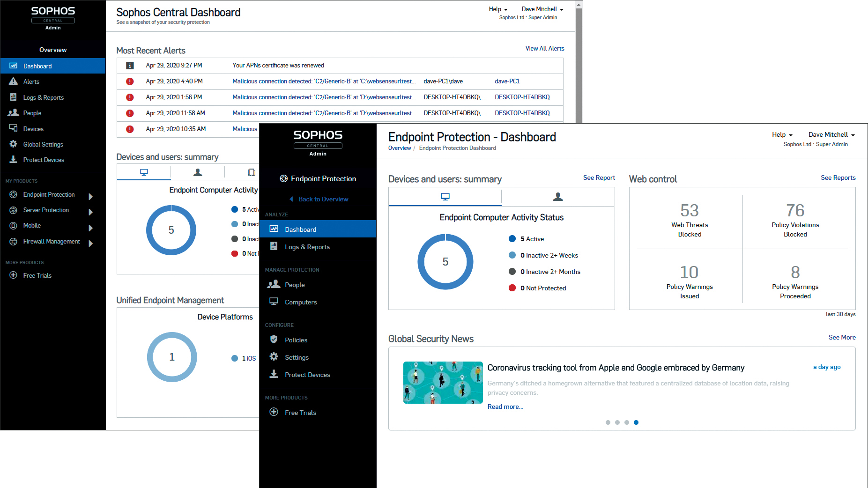
Task: Click Logs & Reports icon in Endpoint Protection sidebar
Action: pos(274,246)
